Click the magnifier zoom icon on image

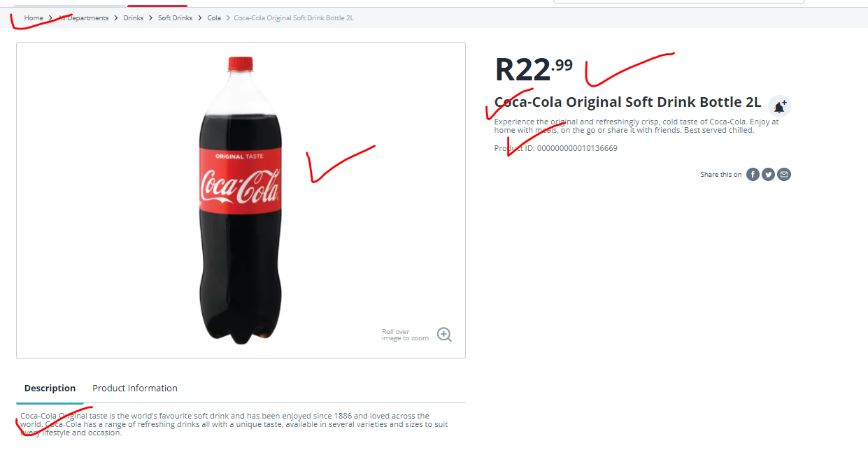coord(444,334)
